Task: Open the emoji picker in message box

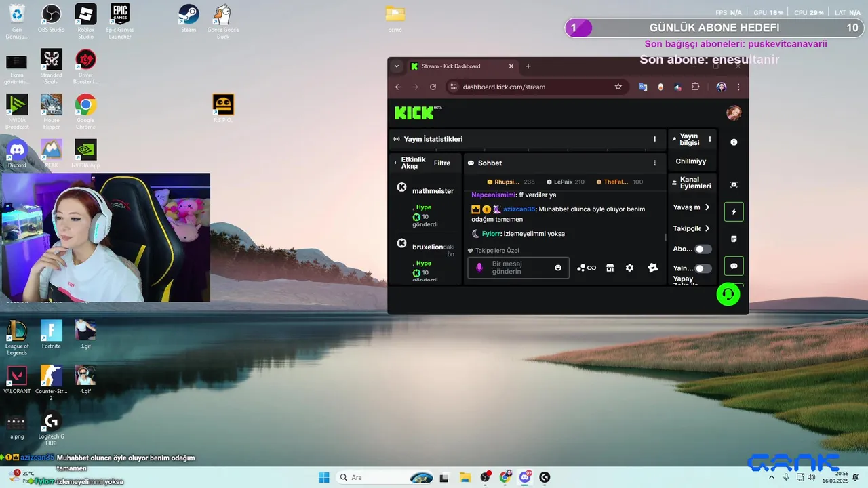Action: pos(558,268)
